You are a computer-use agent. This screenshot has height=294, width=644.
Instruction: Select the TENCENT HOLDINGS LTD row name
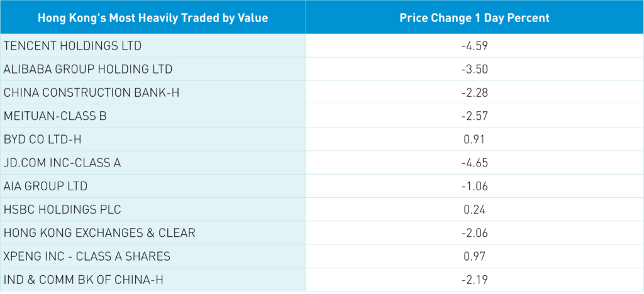click(x=73, y=46)
